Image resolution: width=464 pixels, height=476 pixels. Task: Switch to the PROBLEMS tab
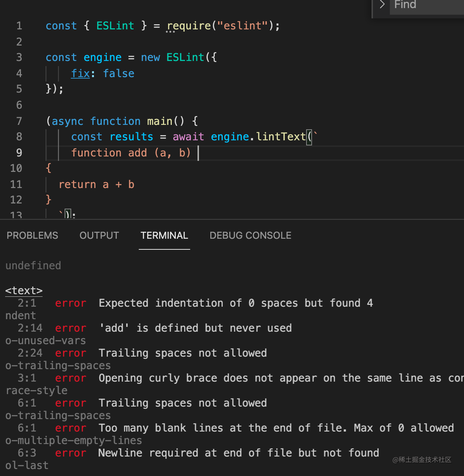point(32,235)
